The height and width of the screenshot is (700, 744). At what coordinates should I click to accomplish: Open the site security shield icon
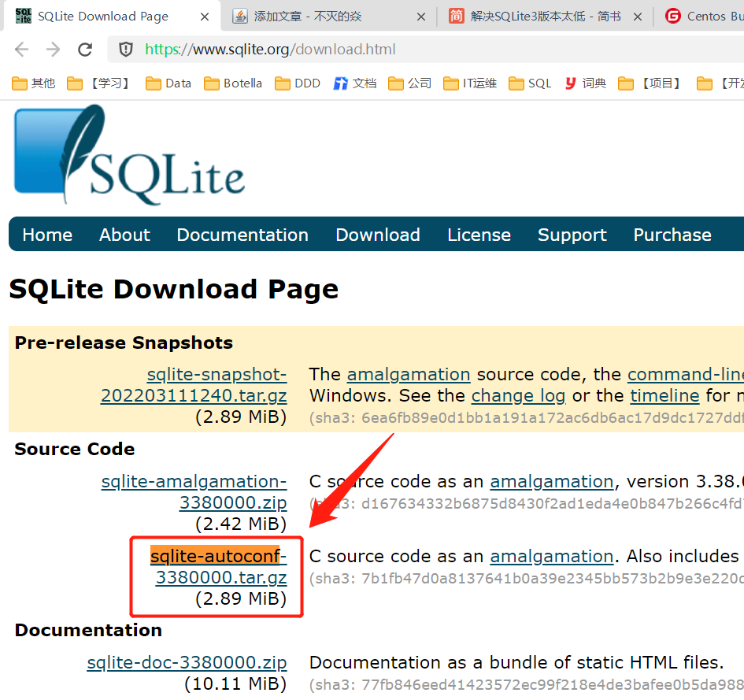[126, 50]
